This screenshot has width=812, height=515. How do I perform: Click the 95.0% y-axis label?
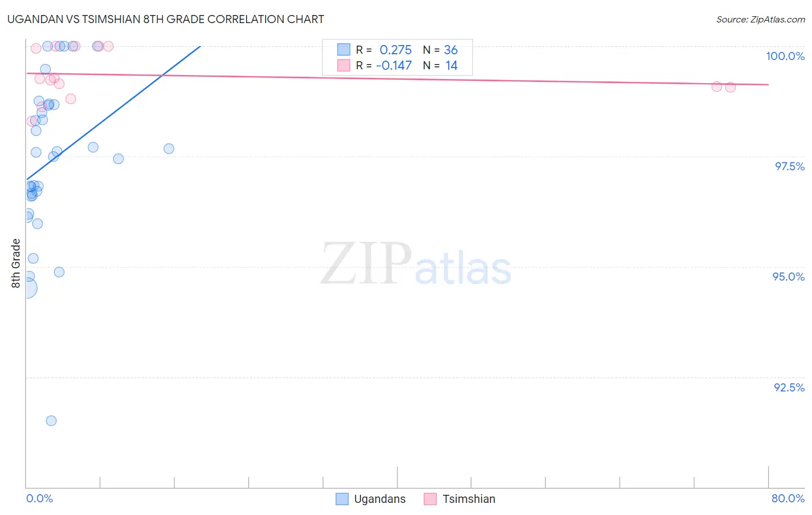[x=788, y=277]
